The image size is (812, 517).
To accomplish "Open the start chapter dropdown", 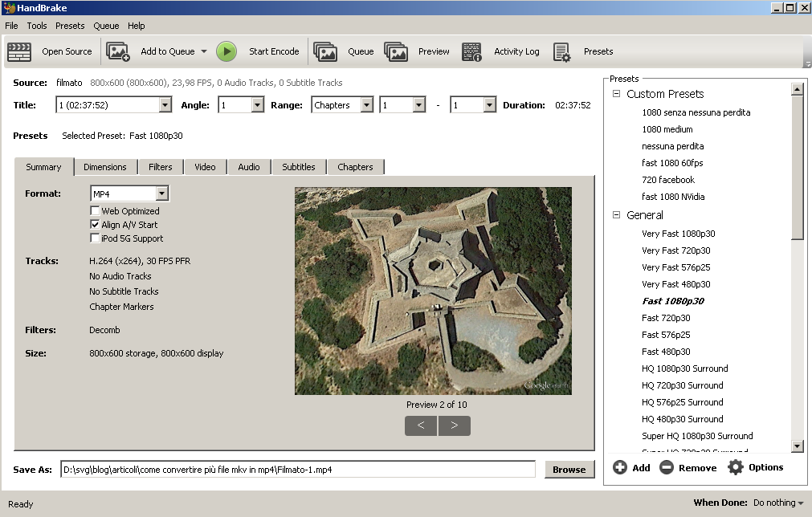I will pyautogui.click(x=419, y=105).
